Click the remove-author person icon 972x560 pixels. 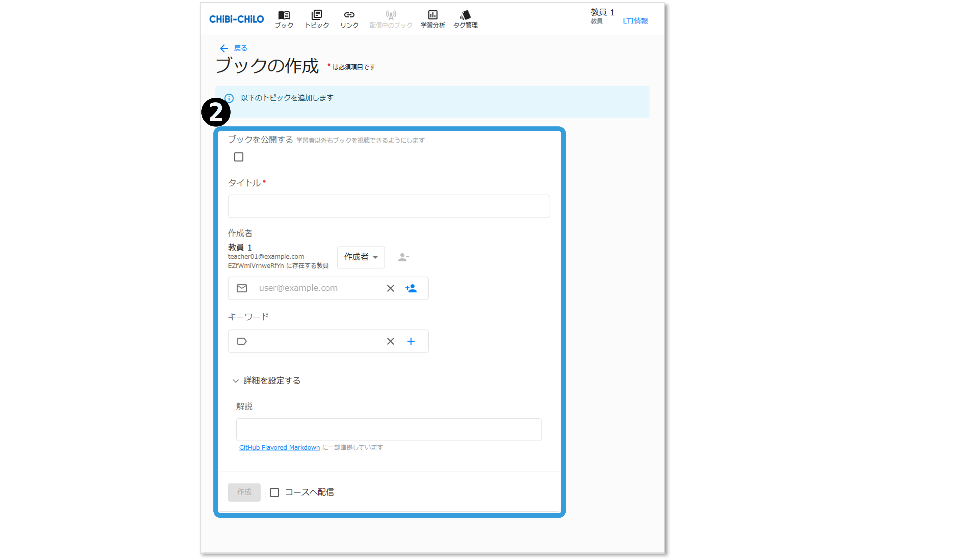coord(403,257)
